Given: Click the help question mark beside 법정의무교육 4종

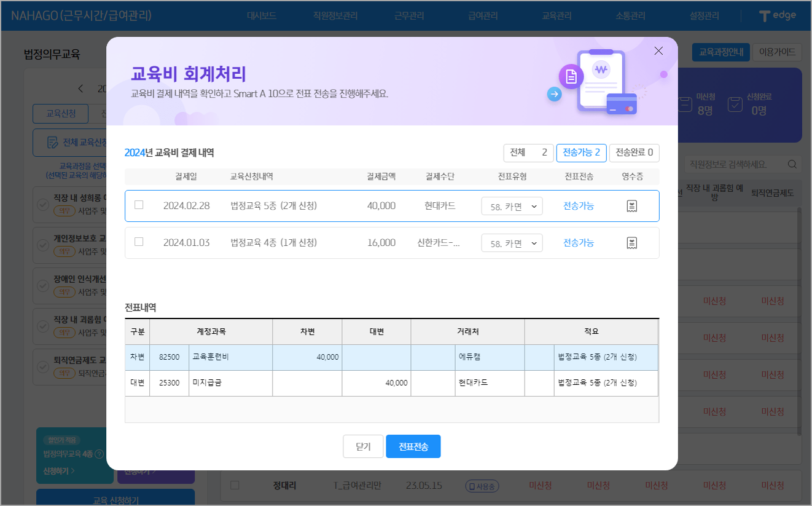Looking at the screenshot, I should point(100,454).
